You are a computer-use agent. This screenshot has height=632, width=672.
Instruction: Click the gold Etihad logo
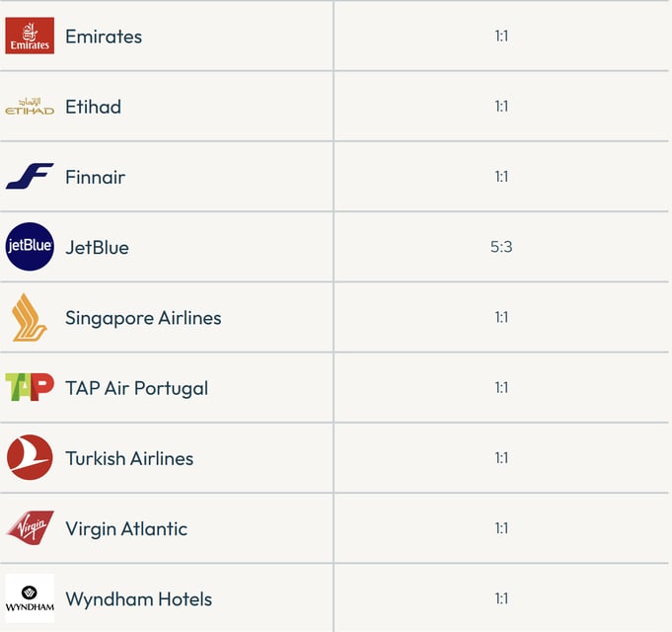pos(30,107)
